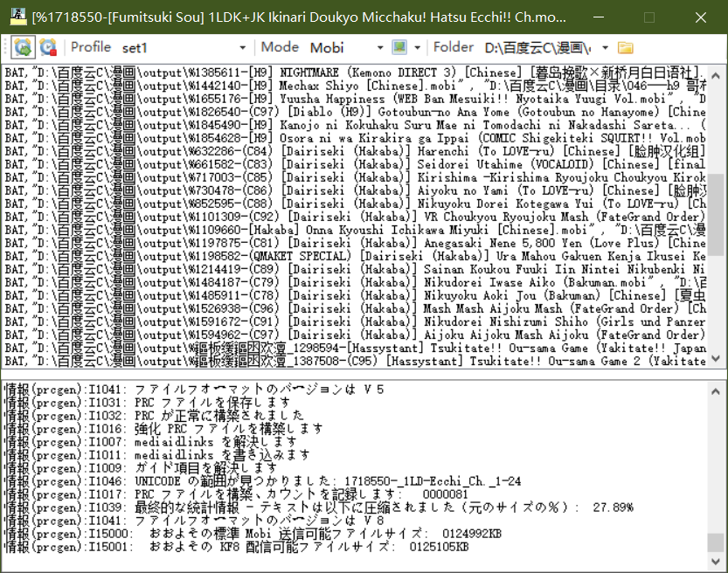The image size is (728, 573).
Task: Expand the Profile set1 dropdown
Action: click(242, 48)
